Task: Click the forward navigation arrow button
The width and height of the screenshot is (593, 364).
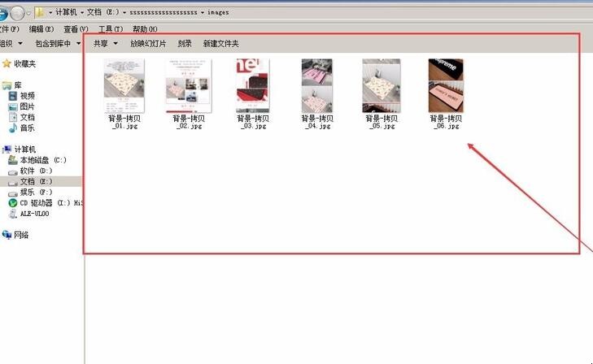Action: pos(19,13)
